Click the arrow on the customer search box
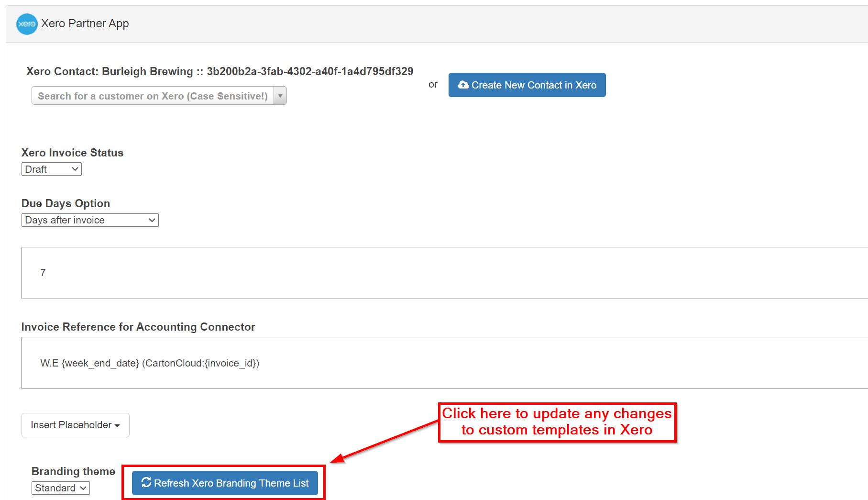868x500 pixels. tap(280, 96)
